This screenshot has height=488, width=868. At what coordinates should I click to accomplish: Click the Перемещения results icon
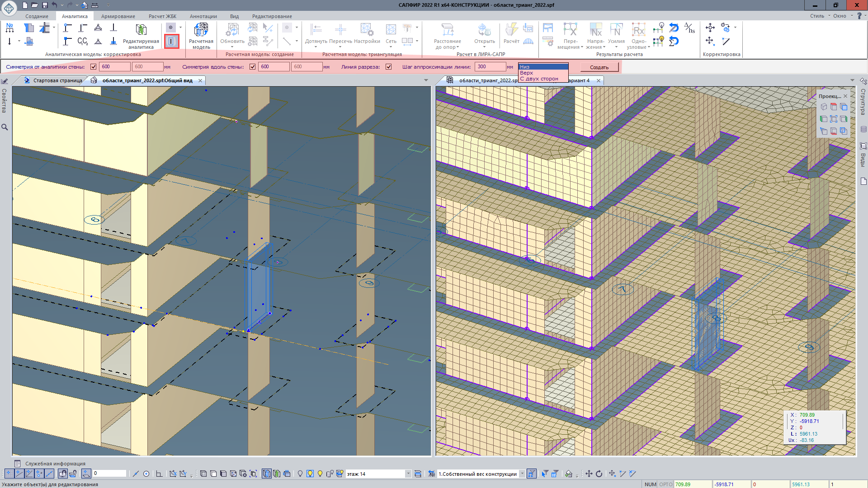(x=570, y=30)
